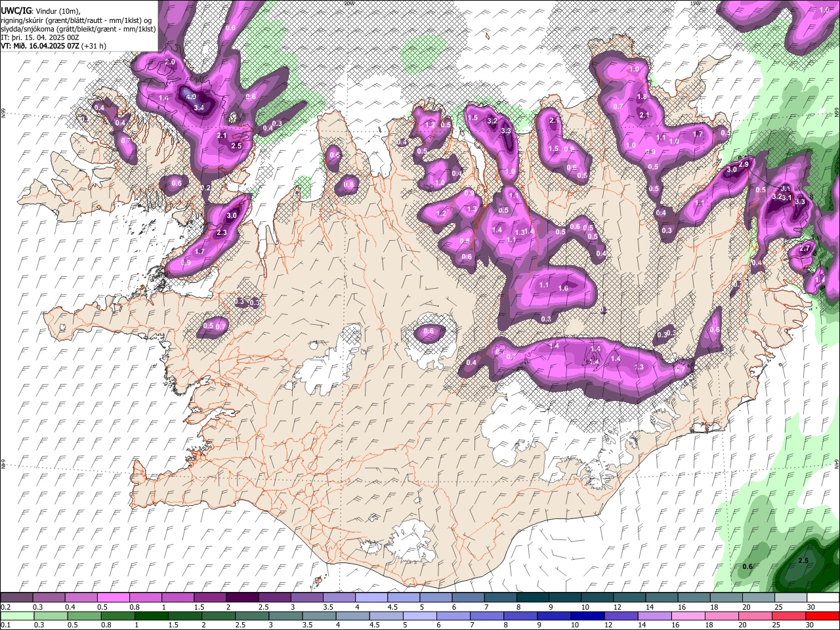
Task: Click the 15W longitude label on the top edge
Action: tap(696, 3)
